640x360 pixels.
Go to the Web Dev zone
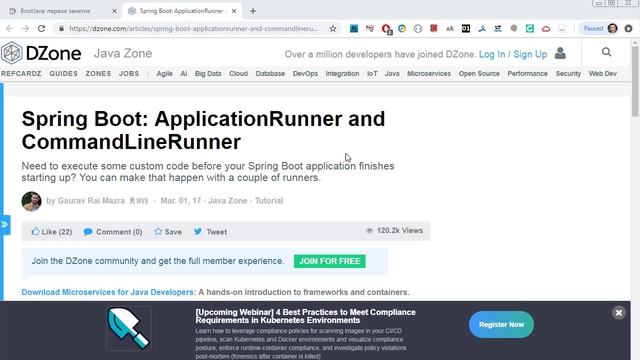pos(602,73)
